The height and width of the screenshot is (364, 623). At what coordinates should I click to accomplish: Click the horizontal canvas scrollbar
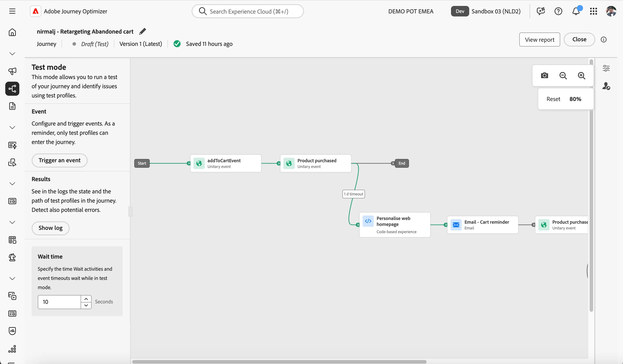(279, 362)
